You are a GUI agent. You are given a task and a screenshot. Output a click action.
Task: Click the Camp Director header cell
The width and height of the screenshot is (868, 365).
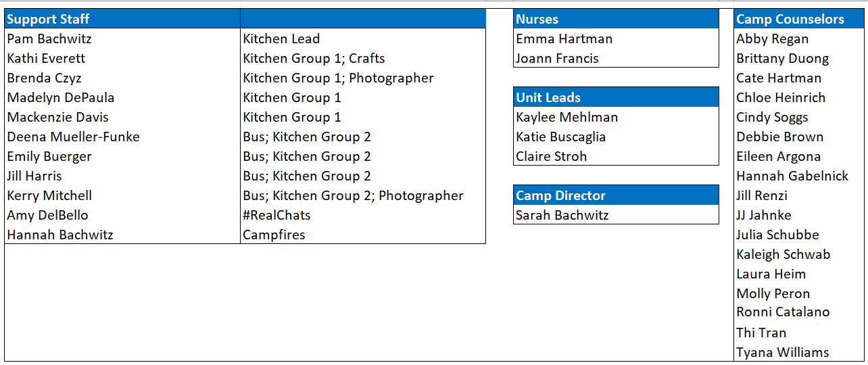616,195
